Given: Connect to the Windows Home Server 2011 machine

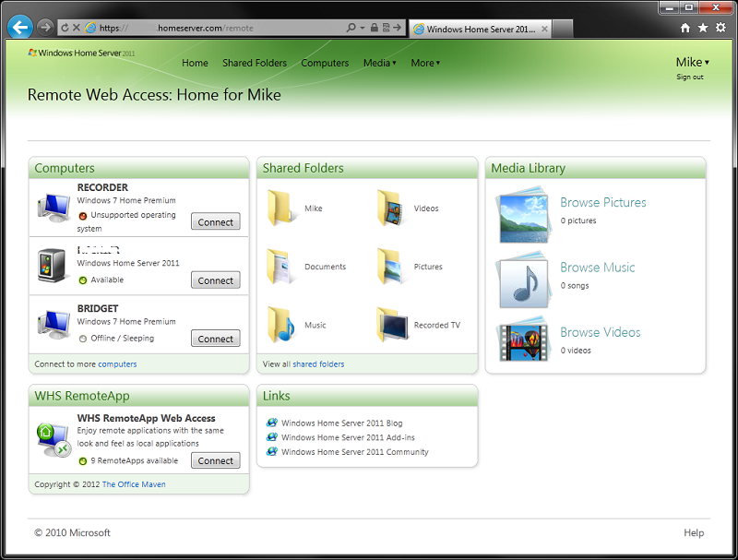Looking at the screenshot, I should click(216, 280).
